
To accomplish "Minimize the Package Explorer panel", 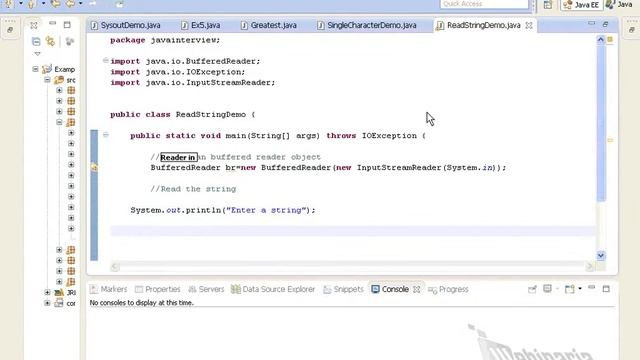I will (x=53, y=24).
